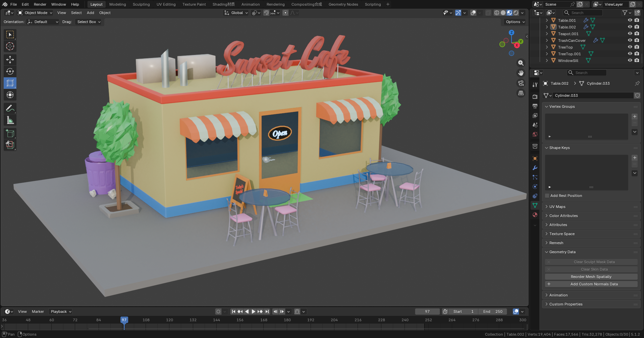Add a new shape key
644x338 pixels.
pyautogui.click(x=635, y=158)
